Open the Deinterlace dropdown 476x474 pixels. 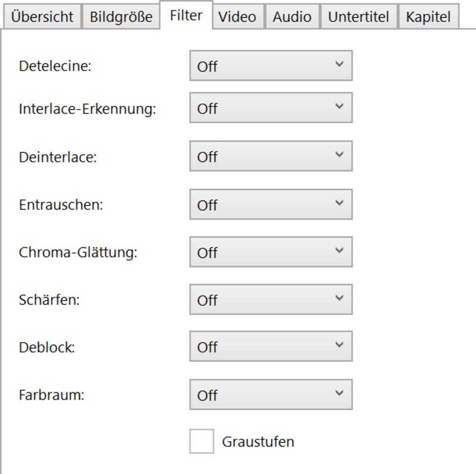pyautogui.click(x=270, y=156)
